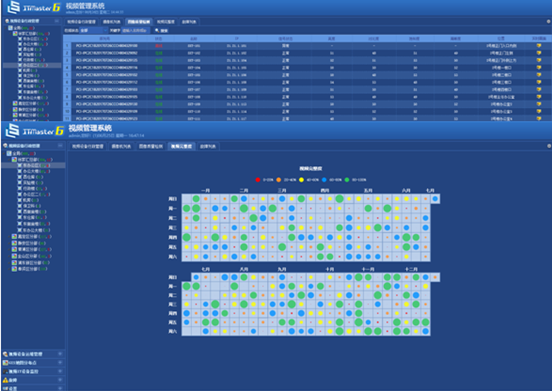Open the yellow warning triangle 告警 section
The image size is (552, 391).
[x=5, y=380]
